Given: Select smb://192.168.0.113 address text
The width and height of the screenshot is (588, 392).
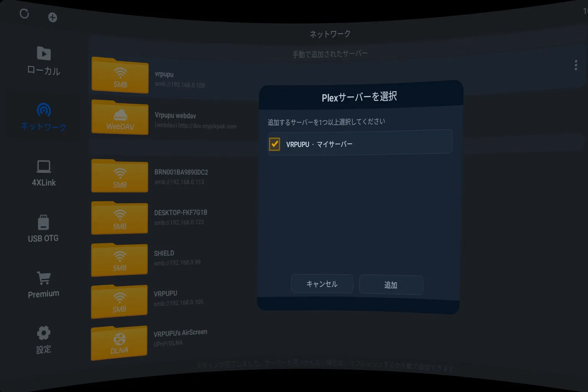Looking at the screenshot, I should 179,182.
